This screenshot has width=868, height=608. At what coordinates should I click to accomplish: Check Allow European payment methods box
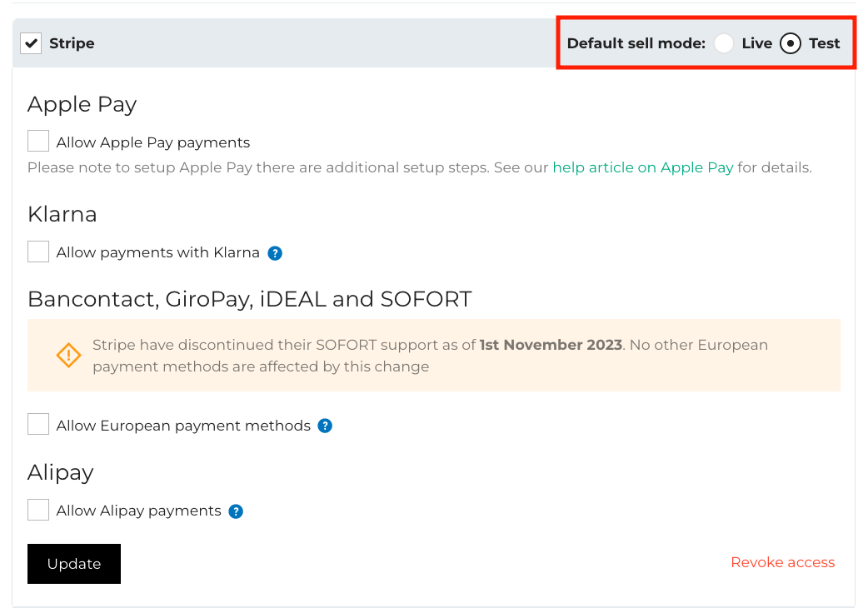38,425
